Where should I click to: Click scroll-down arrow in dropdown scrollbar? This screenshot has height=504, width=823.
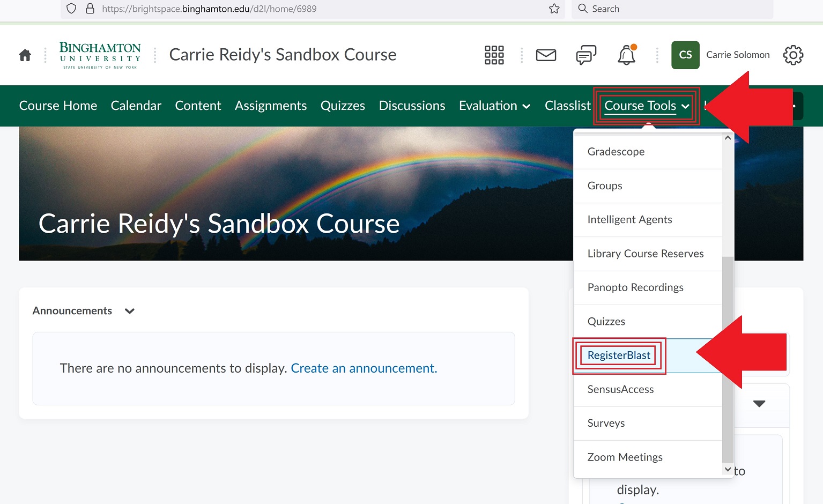[x=728, y=470]
